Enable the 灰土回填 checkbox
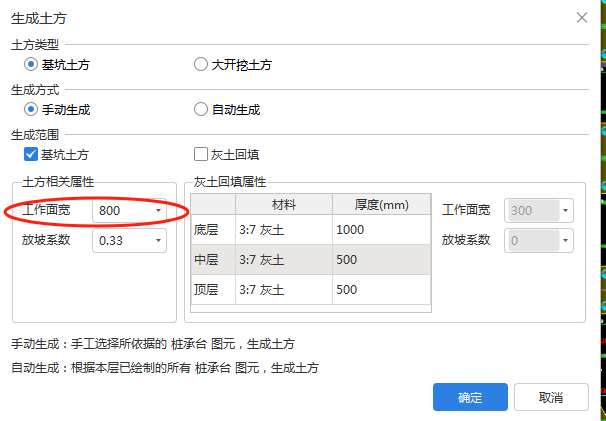606x421 pixels. point(201,154)
